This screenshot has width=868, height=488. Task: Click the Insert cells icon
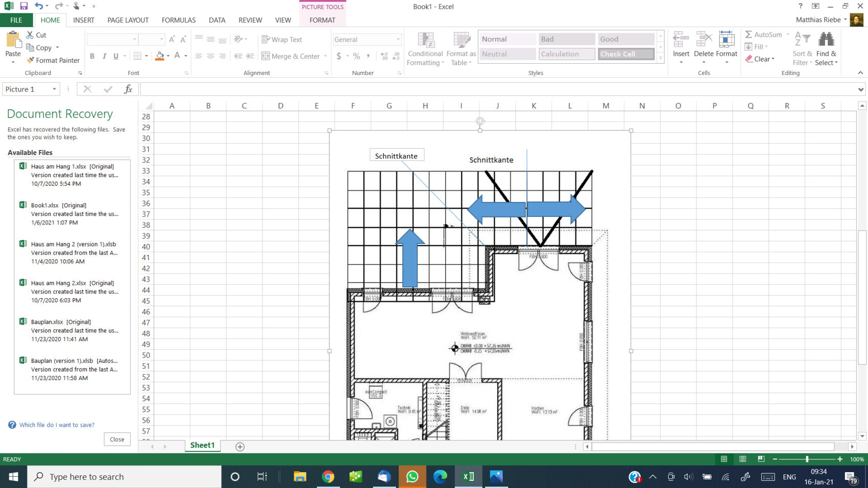pos(681,40)
